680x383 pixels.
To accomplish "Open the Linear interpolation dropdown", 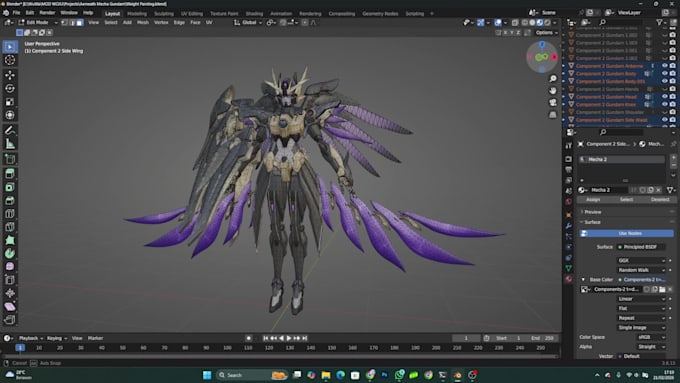I will 641,299.
